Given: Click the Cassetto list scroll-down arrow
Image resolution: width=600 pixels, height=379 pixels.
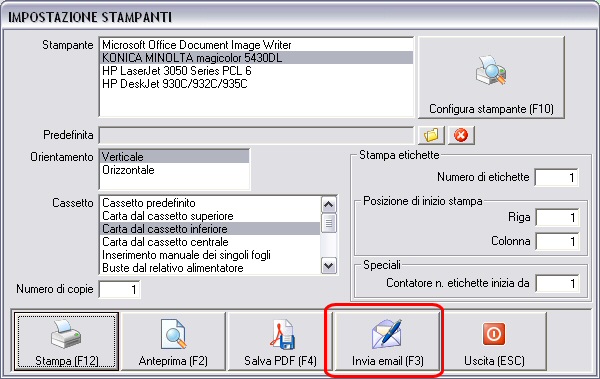Looking at the screenshot, I should (x=329, y=265).
